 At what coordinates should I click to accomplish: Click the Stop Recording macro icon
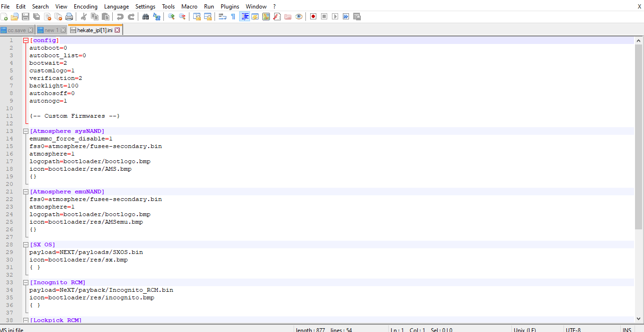pos(324,17)
